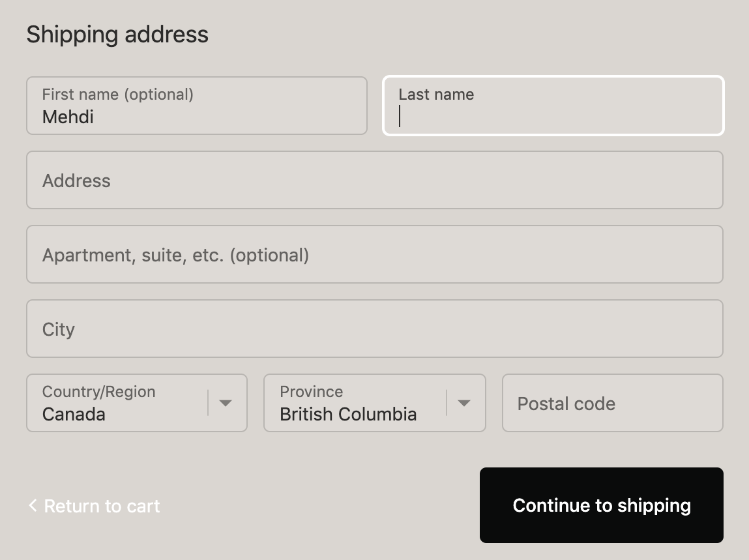Expand the Province selector showing British Columbia
Screen dimensions: 749x560
coord(355,403)
